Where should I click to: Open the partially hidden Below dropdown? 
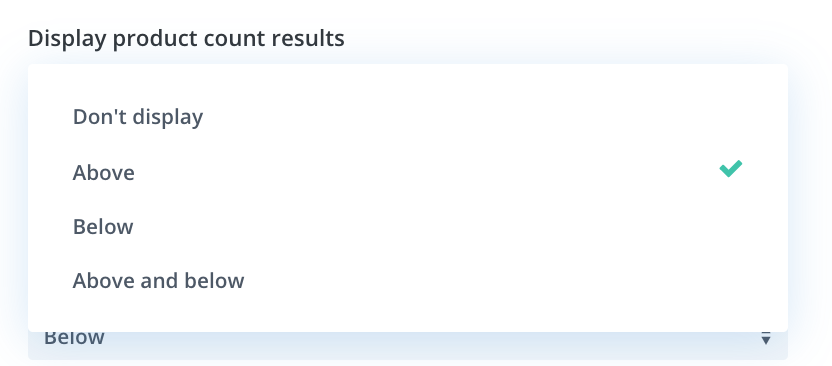pos(408,345)
